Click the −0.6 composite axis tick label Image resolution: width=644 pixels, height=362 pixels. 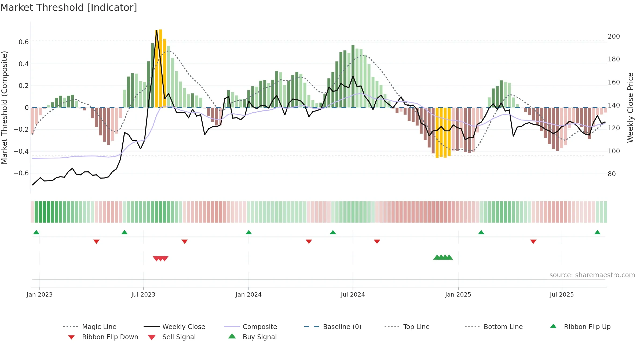click(21, 173)
